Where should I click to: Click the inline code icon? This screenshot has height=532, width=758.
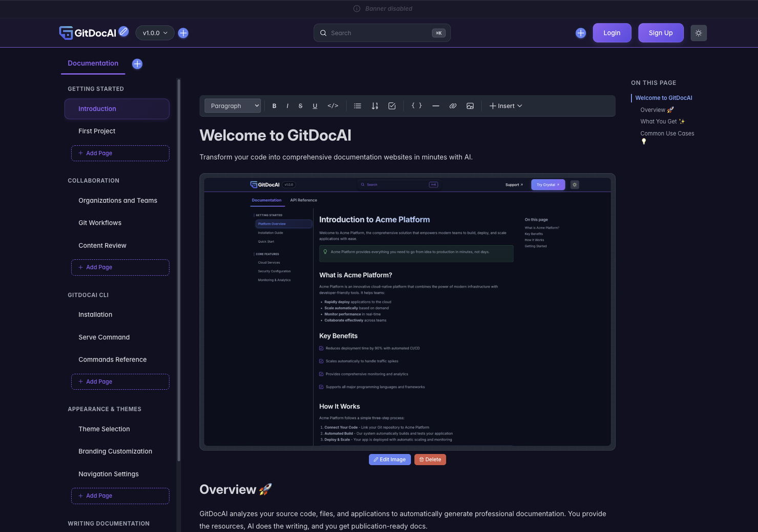(333, 106)
